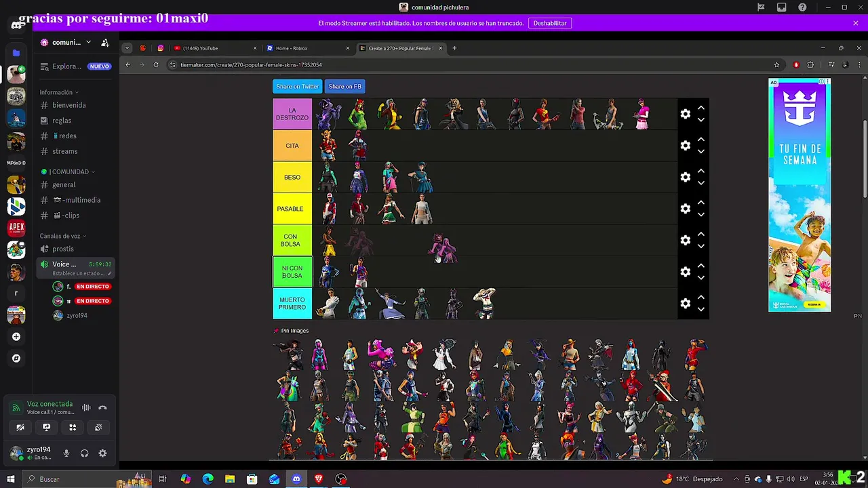Open settings gear for CON BOLSA tier
868x488 pixels.
686,240
